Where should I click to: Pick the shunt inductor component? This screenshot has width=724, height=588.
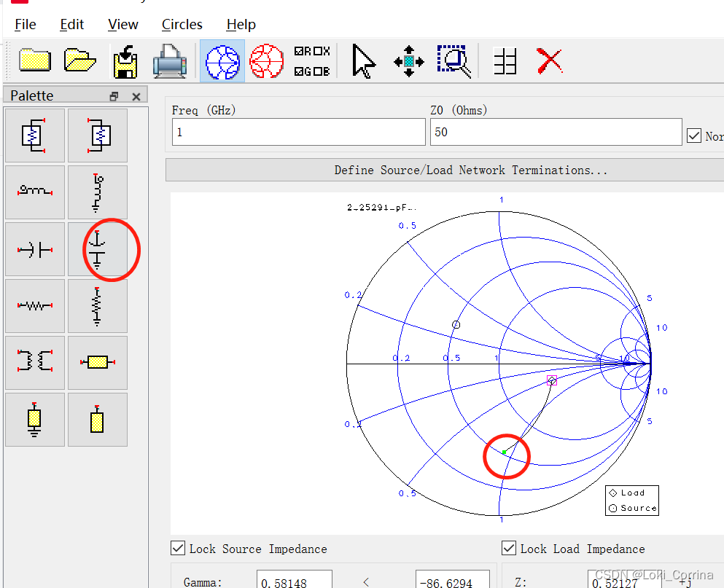tap(98, 192)
